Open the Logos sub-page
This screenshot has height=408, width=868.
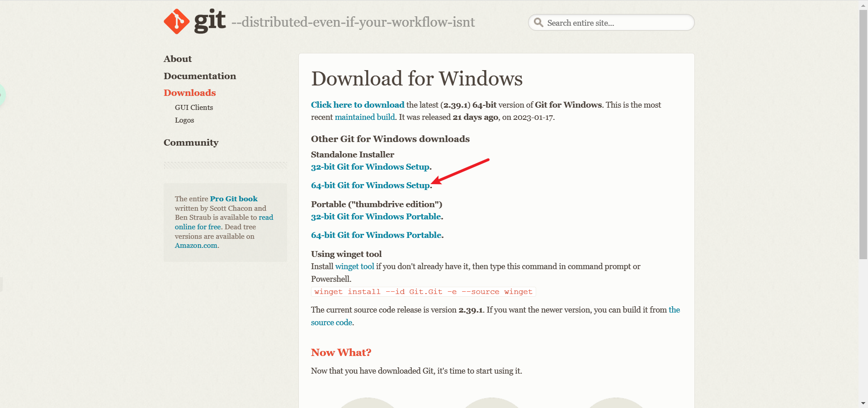pyautogui.click(x=184, y=120)
